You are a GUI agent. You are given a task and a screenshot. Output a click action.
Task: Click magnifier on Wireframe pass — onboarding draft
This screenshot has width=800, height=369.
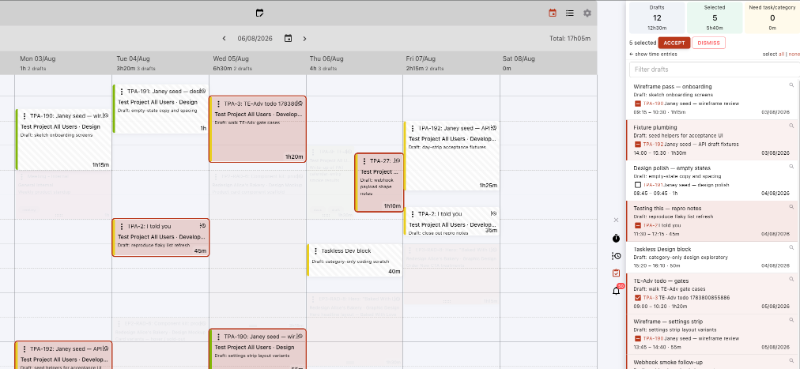click(x=792, y=85)
